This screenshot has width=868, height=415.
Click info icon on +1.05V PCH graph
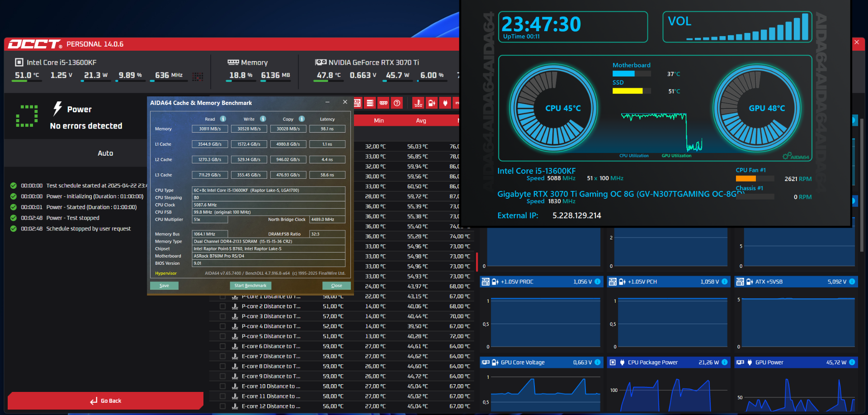(x=725, y=281)
